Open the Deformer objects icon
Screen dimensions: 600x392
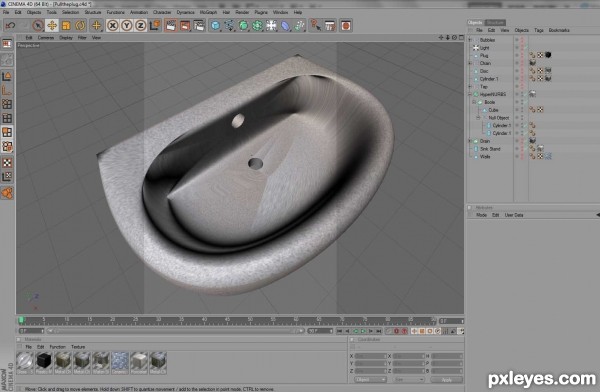pos(285,26)
